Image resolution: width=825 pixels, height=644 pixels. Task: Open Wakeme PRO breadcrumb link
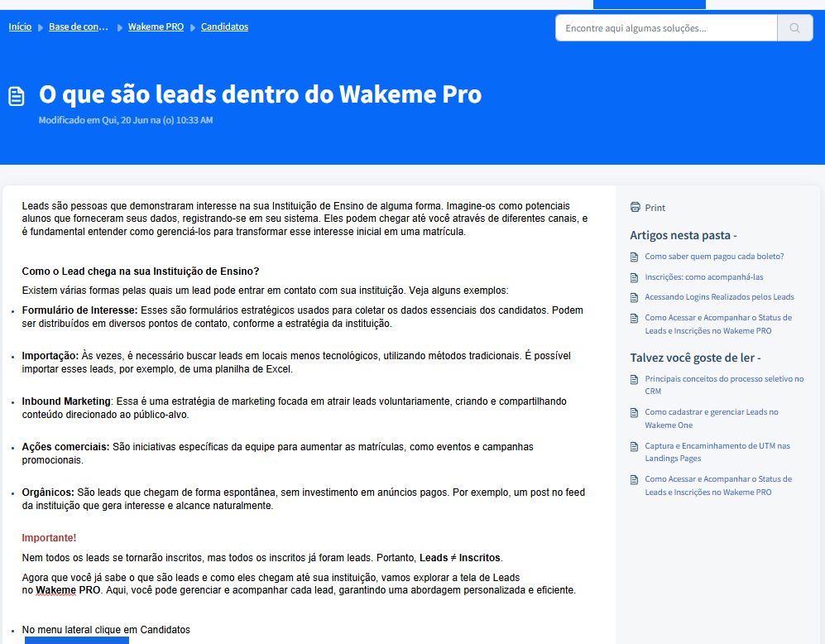156,26
